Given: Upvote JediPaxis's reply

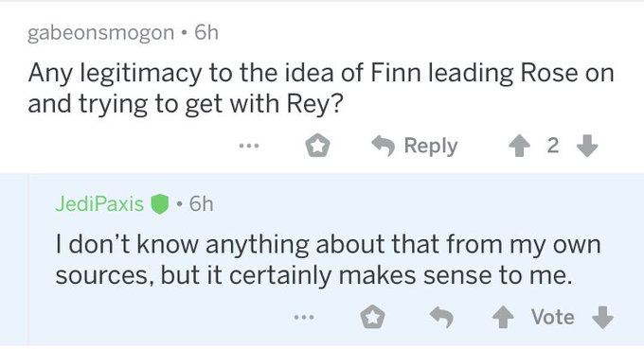Looking at the screenshot, I should (503, 318).
